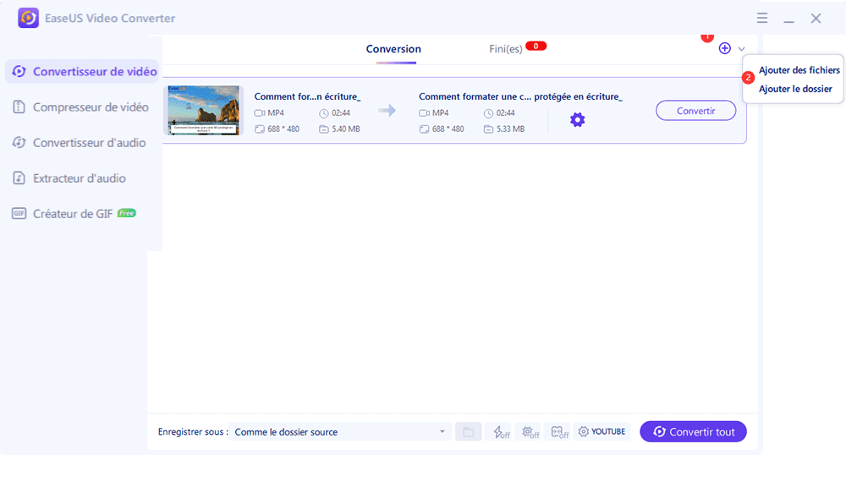The width and height of the screenshot is (846, 504).
Task: Open Créateur de GIF tool
Action: pyautogui.click(x=74, y=214)
